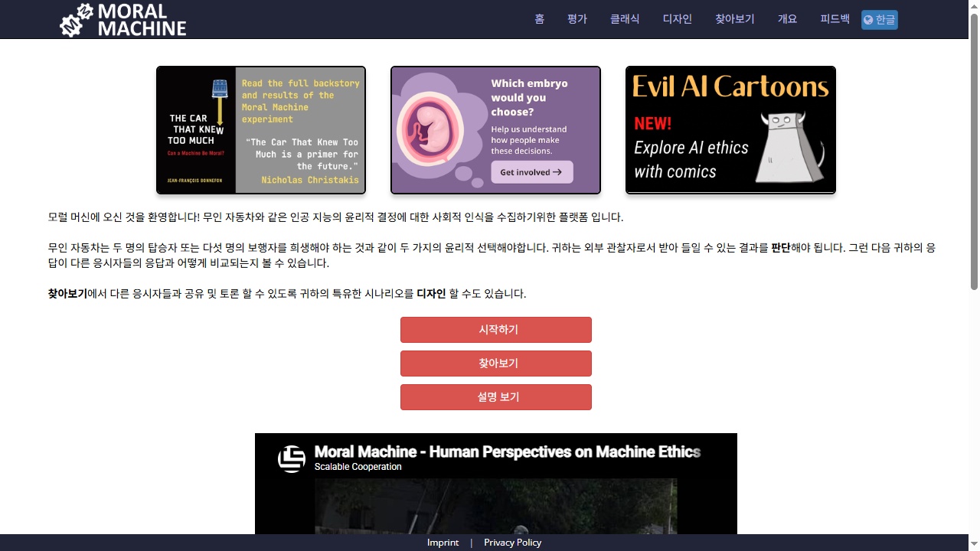980x551 pixels.
Task: Open the Evil AI Cartoons banner
Action: 730,130
